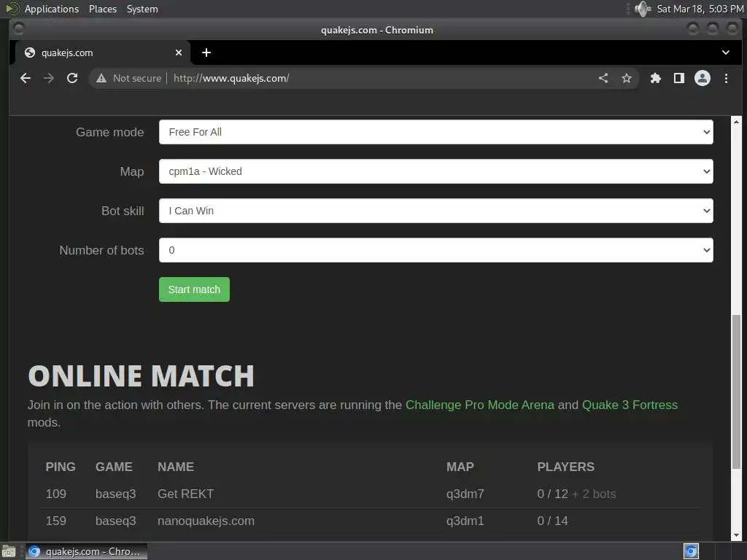Open the Number of bots dropdown
Viewport: 747px width, 560px height.
pyautogui.click(x=436, y=250)
